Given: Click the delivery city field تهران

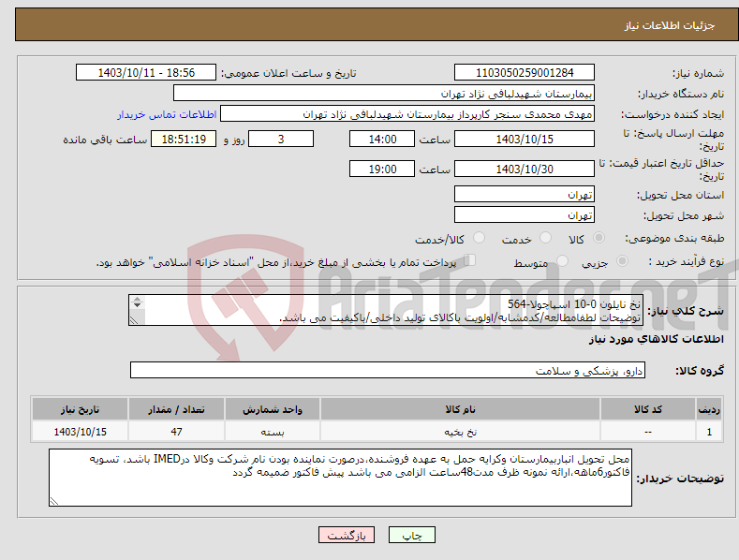Looking at the screenshot, I should [x=525, y=215].
